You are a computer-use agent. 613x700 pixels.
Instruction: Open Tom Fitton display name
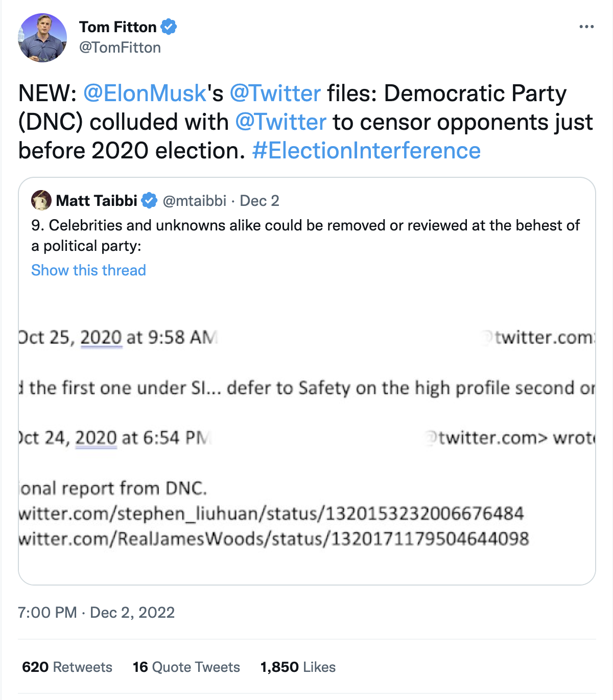click(117, 27)
